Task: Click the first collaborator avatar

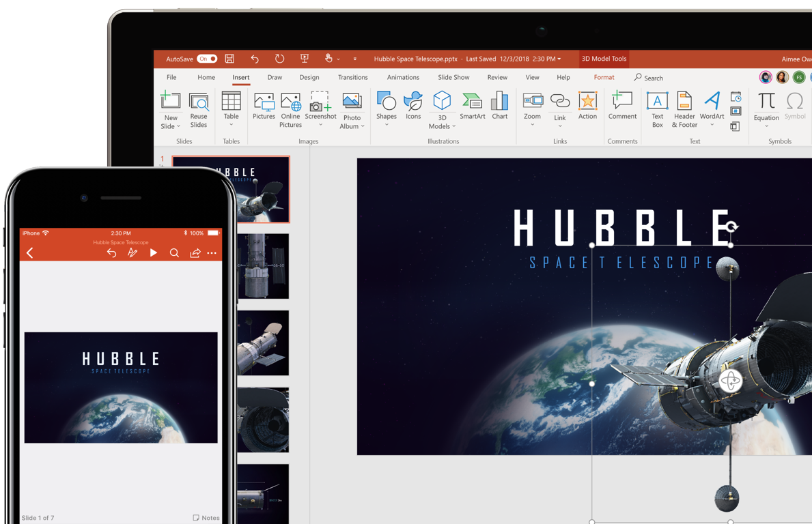Action: [x=766, y=78]
